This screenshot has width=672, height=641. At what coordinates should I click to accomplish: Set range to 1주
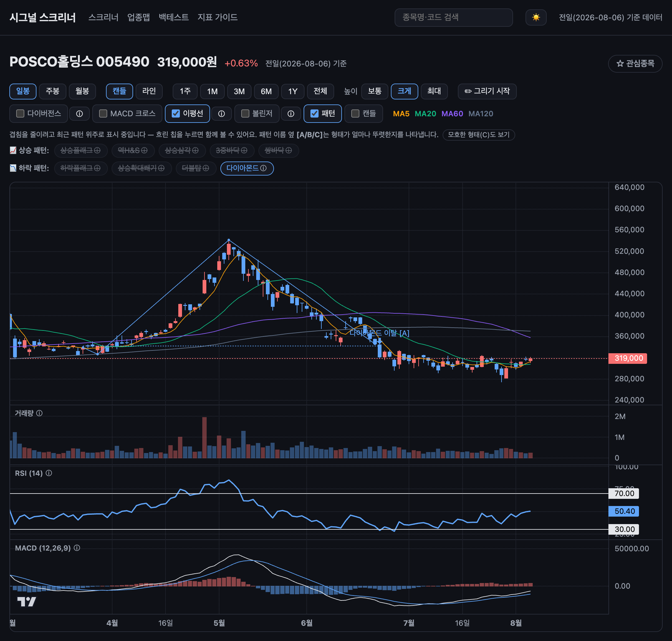tap(185, 91)
